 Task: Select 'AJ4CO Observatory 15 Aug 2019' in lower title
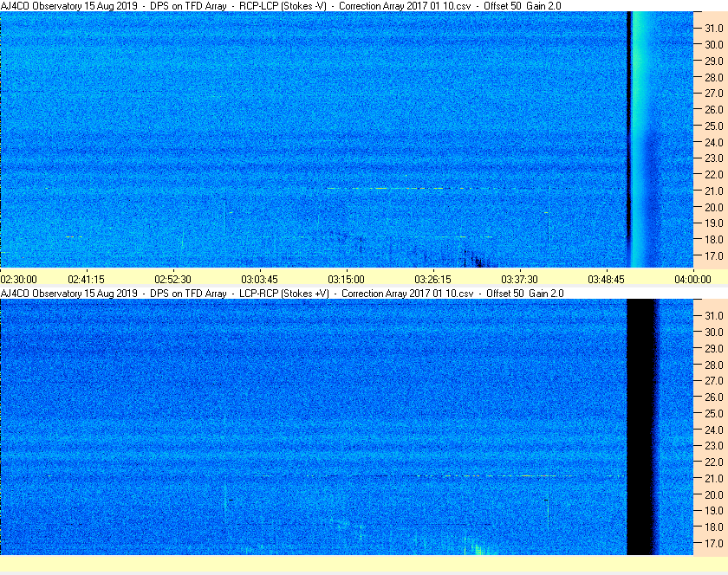coord(69,294)
